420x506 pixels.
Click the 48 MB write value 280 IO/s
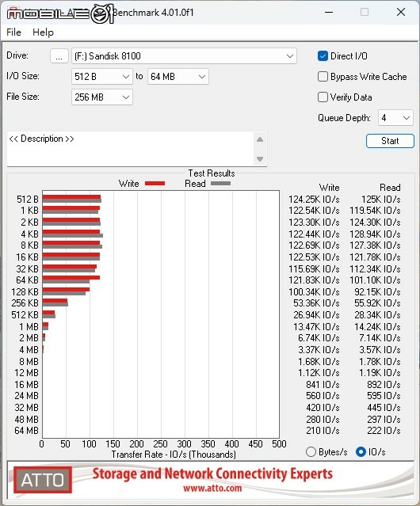tap(323, 419)
